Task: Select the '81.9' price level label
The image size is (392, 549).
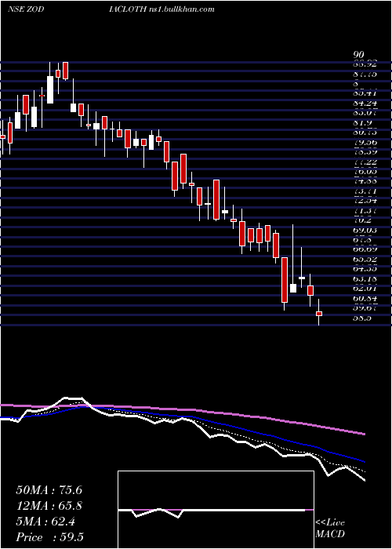Action: click(x=361, y=123)
